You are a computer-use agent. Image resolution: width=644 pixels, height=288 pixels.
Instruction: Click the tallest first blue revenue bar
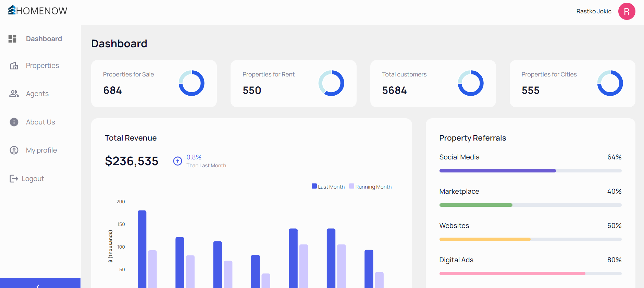click(x=142, y=249)
